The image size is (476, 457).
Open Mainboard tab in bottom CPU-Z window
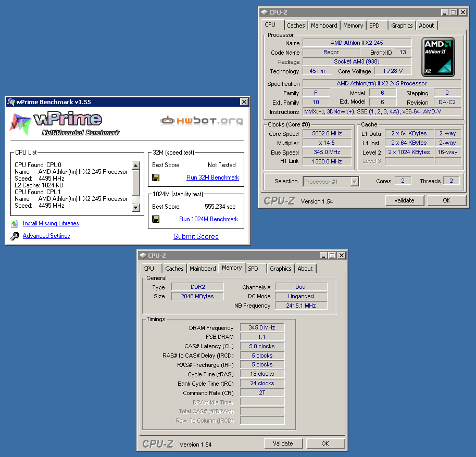coord(203,269)
